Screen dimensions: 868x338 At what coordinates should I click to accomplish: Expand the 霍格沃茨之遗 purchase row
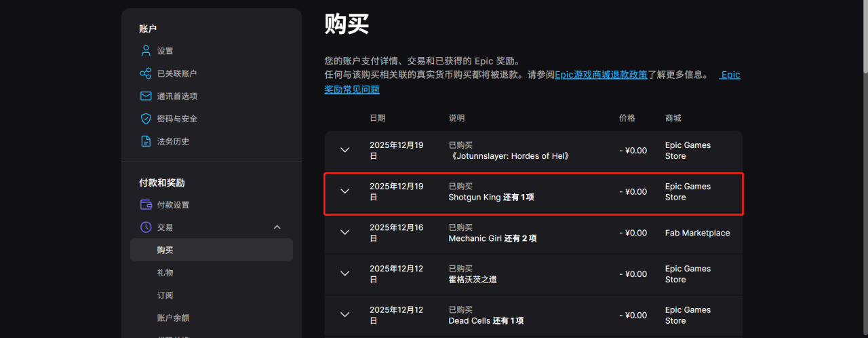[x=344, y=274]
